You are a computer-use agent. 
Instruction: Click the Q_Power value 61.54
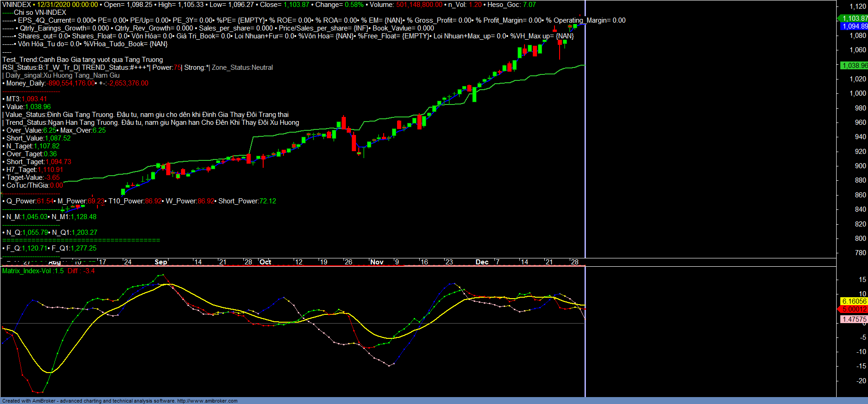point(45,201)
